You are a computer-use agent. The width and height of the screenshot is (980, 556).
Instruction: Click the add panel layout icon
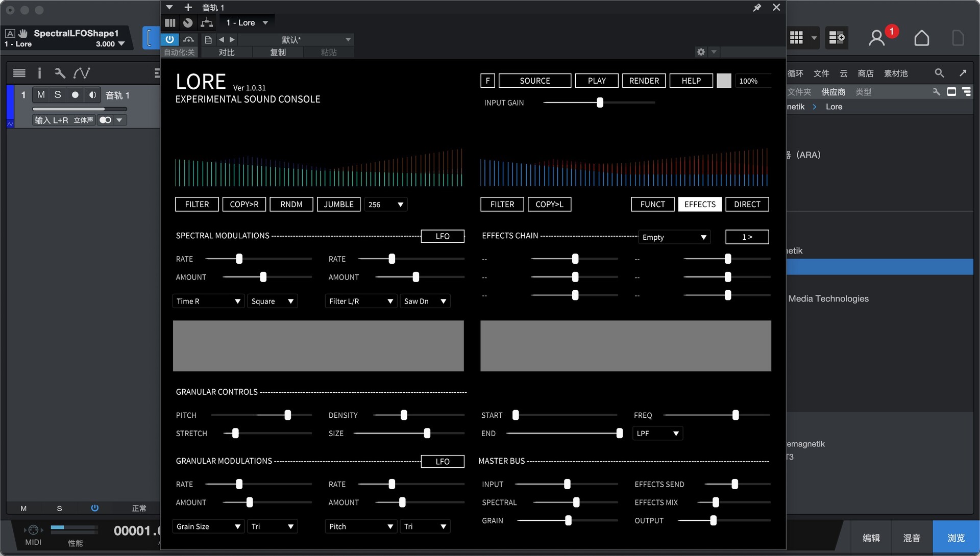tap(837, 37)
